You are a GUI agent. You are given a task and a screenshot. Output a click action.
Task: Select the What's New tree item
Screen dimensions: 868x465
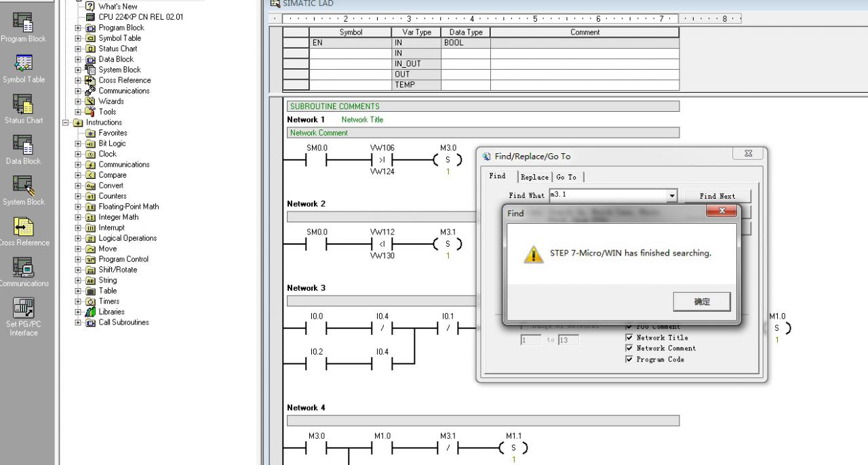coord(117,6)
